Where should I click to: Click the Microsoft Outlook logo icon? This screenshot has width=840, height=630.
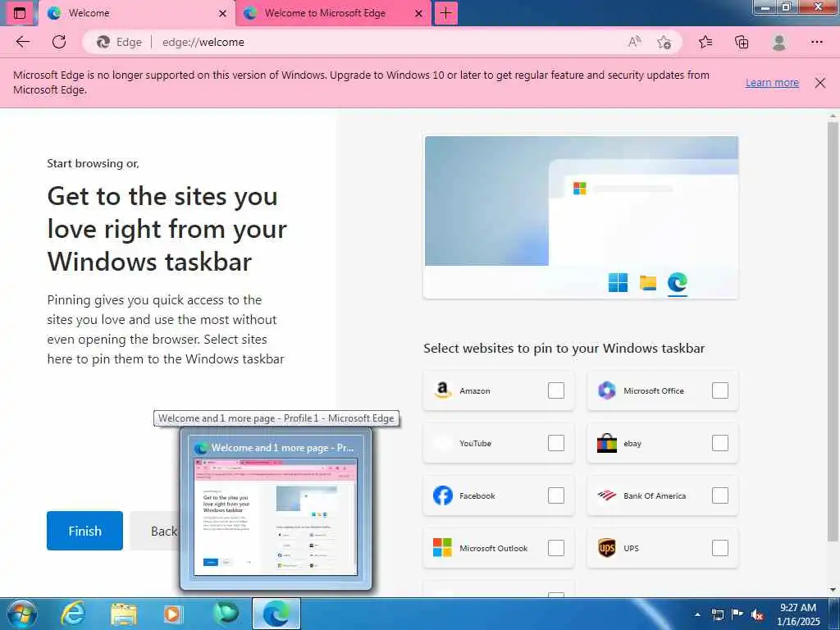pyautogui.click(x=442, y=548)
